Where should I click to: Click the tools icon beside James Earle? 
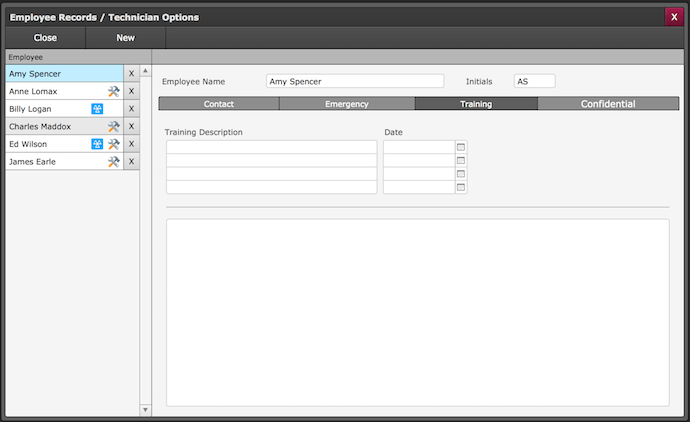(113, 162)
